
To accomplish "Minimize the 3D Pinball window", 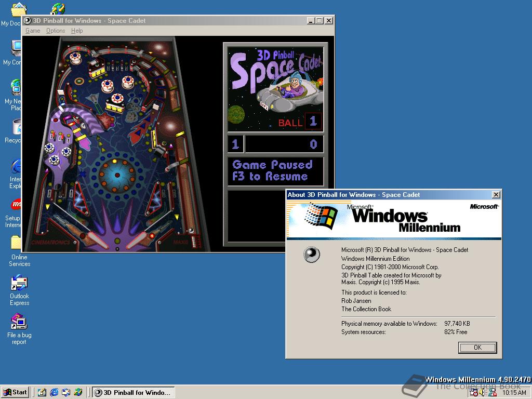I will pos(311,21).
